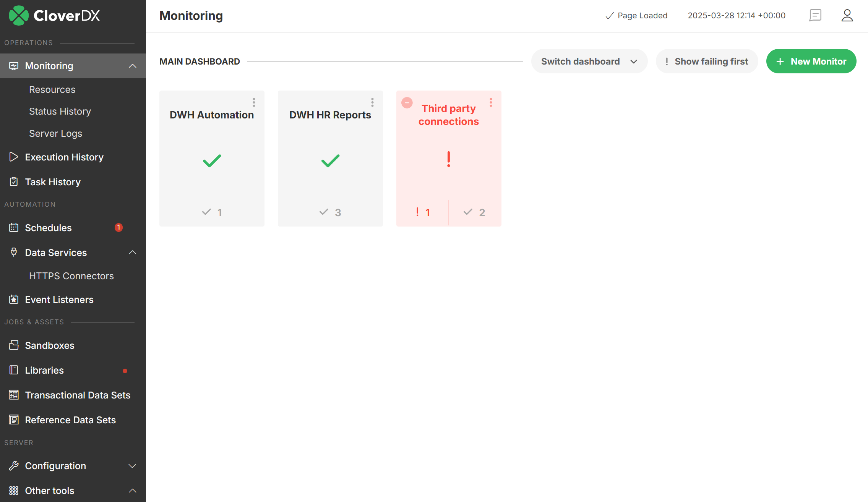The width and height of the screenshot is (868, 502).
Task: Collapse the Monitoring section chevron
Action: click(132, 66)
